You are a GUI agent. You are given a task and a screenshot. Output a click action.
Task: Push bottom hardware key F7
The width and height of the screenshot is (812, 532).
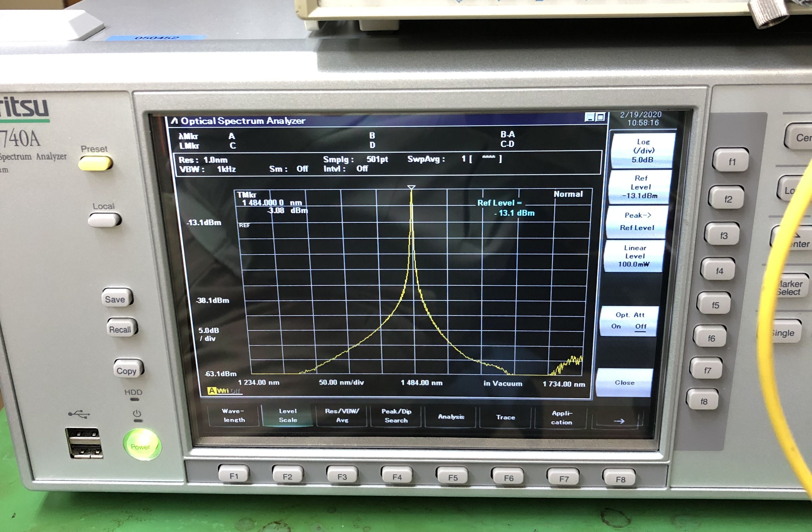tap(563, 477)
